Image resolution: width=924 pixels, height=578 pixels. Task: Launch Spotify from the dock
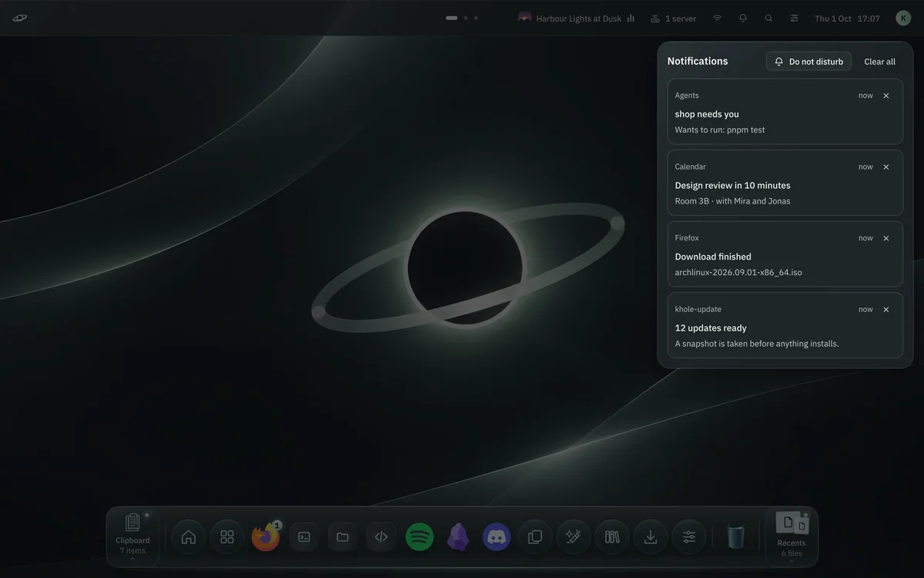[x=420, y=537]
